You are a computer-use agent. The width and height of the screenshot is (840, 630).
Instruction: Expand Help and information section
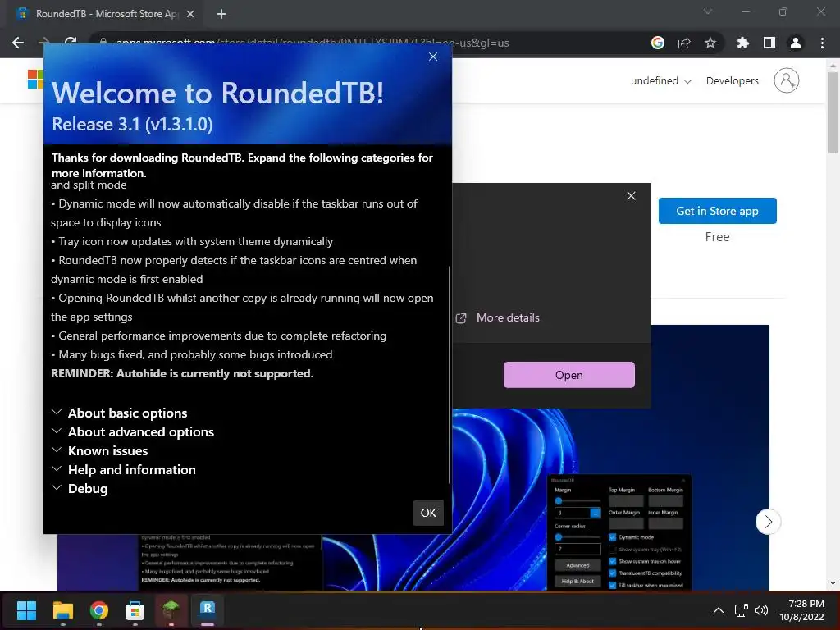(123, 470)
